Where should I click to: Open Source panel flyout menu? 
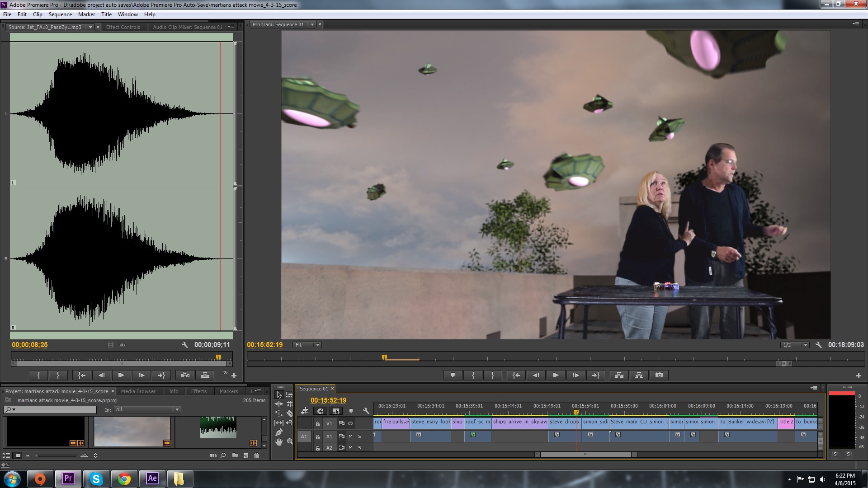point(231,27)
